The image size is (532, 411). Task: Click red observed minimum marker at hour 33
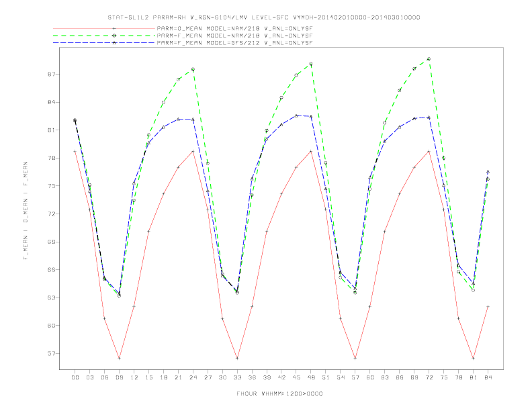pyautogui.click(x=237, y=358)
